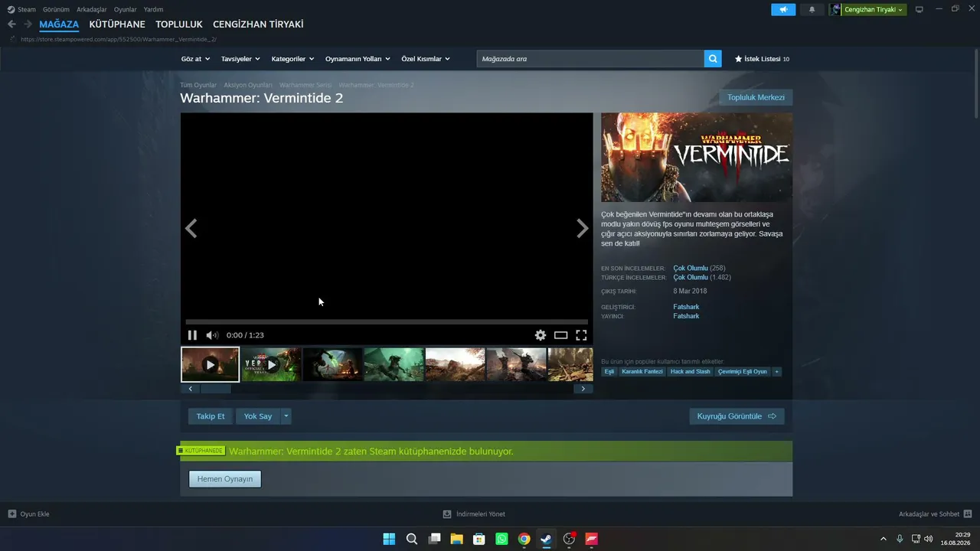This screenshot has width=980, height=551.
Task: Open the Yardım menu
Action: 153,10
